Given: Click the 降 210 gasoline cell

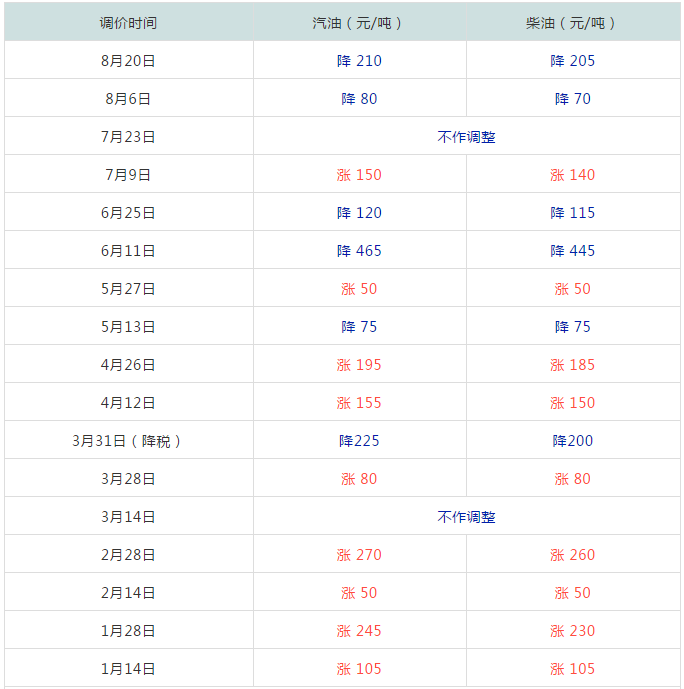Looking at the screenshot, I should [x=359, y=61].
